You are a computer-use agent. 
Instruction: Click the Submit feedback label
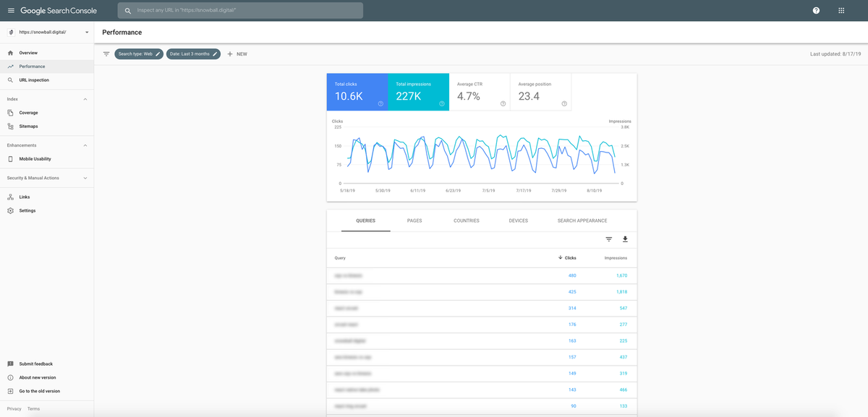35,364
